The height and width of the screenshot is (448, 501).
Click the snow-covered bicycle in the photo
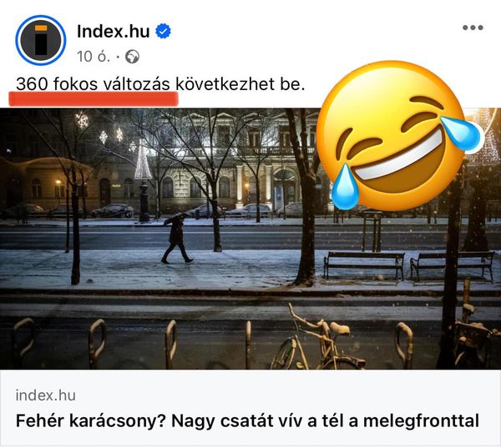tap(318, 342)
